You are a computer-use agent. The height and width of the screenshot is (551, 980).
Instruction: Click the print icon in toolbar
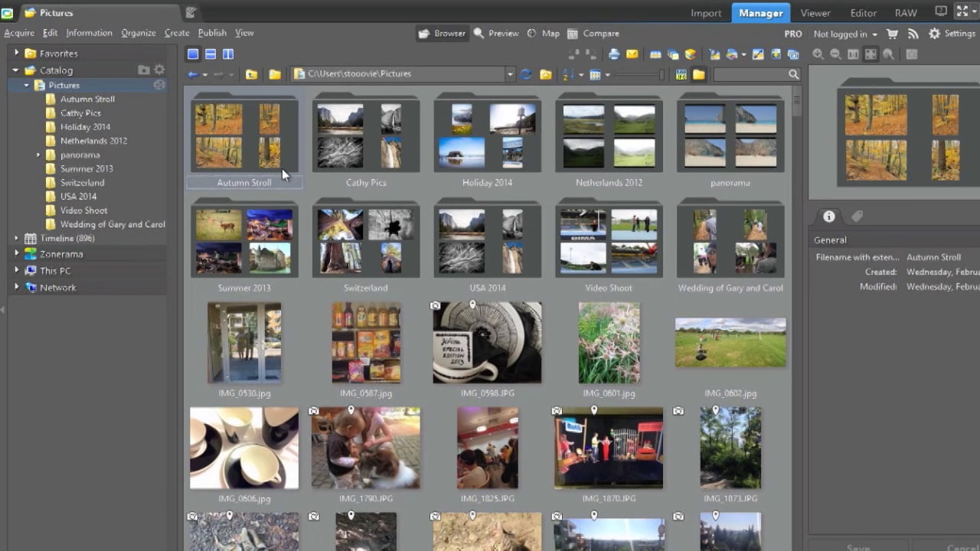tap(614, 54)
